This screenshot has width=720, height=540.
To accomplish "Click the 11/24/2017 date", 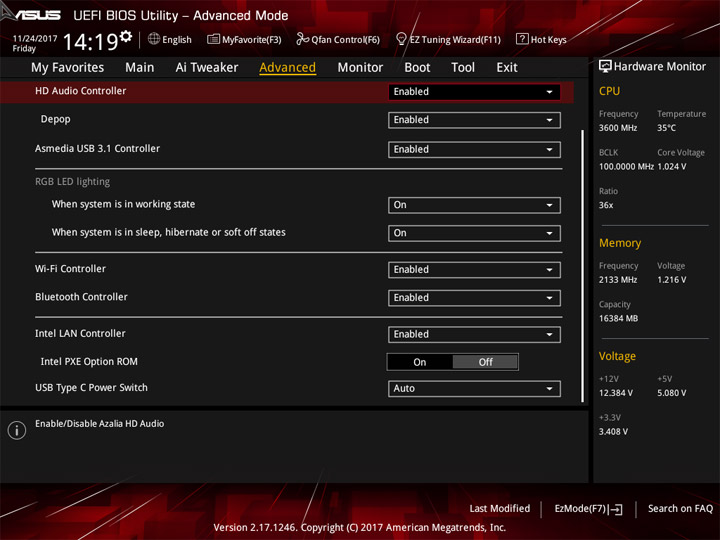I will pos(35,39).
